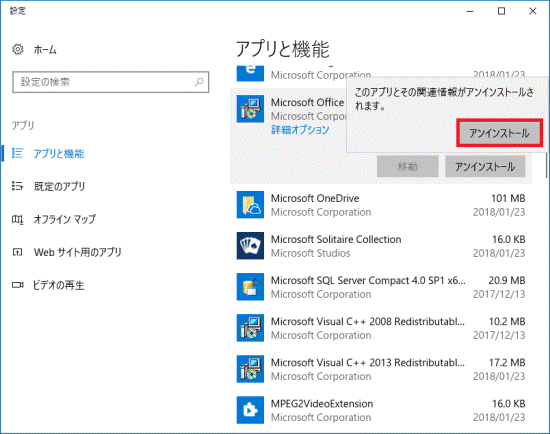Click the 20.9 MB size value
Viewport: 550px width, 434px height.
click(x=507, y=280)
